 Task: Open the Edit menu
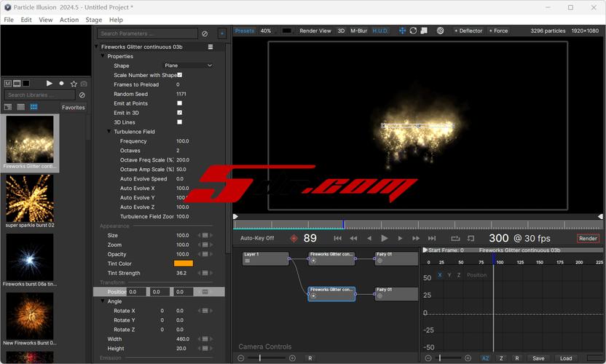[26, 20]
